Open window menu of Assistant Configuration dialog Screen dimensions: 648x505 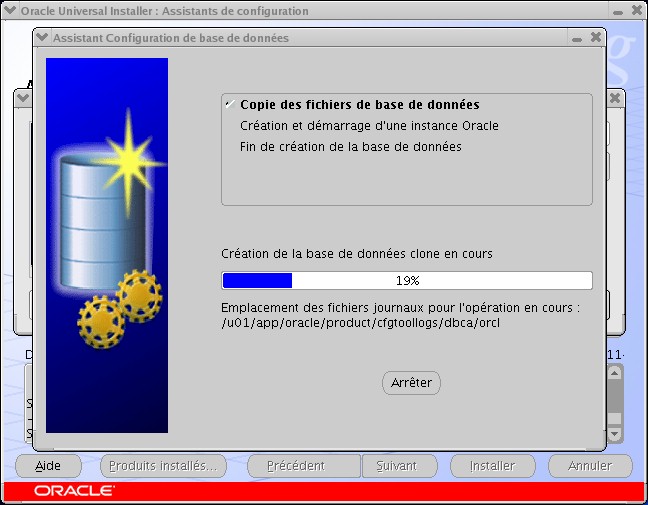42,38
